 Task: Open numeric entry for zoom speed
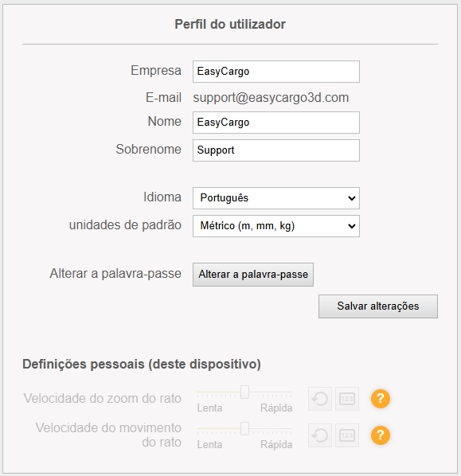click(x=347, y=399)
